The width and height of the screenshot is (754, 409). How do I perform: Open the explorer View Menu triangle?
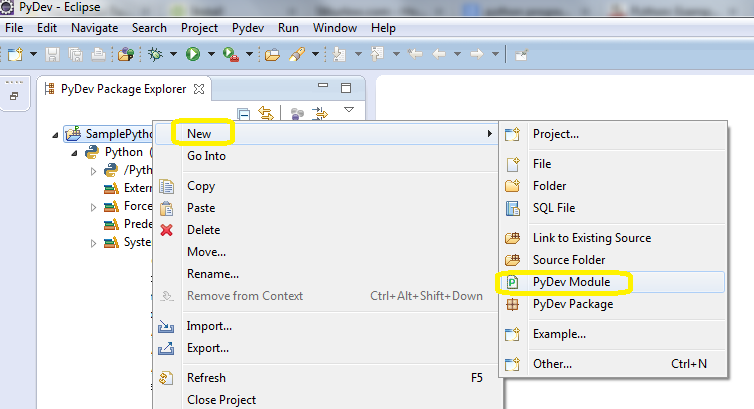click(x=349, y=110)
